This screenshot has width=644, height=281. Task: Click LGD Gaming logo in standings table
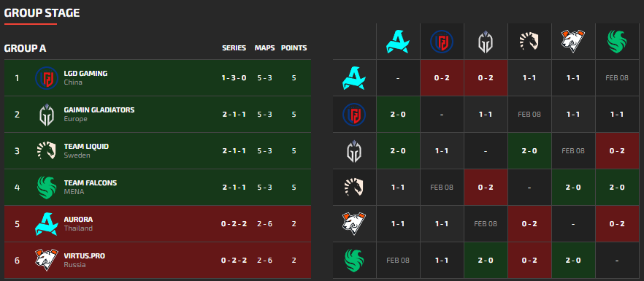tap(47, 77)
